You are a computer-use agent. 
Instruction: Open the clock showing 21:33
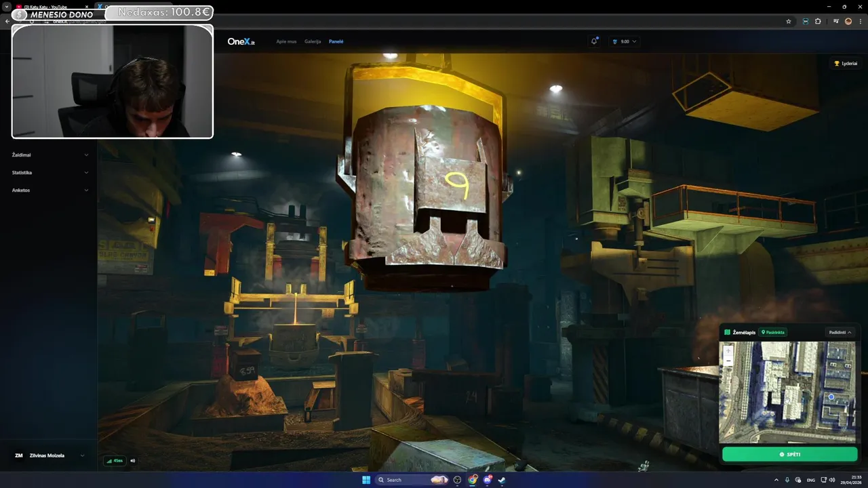tap(852, 480)
